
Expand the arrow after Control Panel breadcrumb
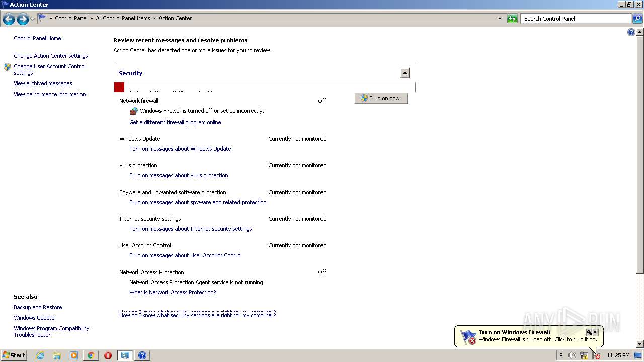click(x=92, y=19)
